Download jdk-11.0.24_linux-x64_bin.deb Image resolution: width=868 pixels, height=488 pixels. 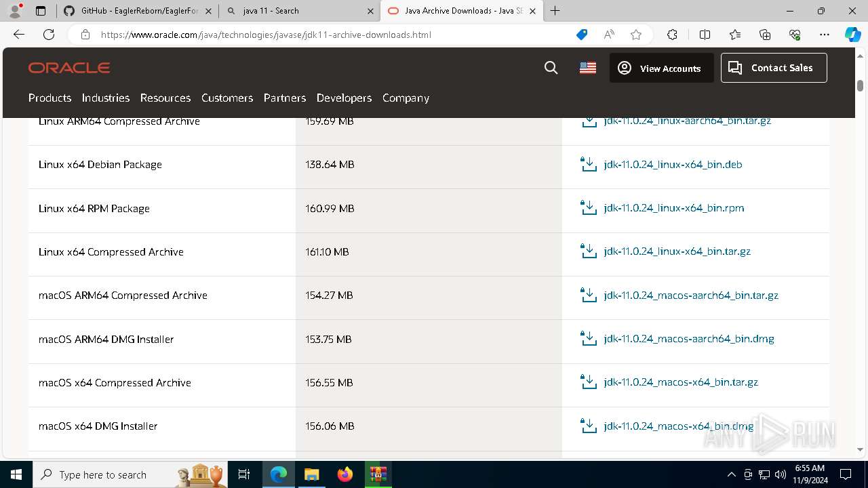(673, 164)
